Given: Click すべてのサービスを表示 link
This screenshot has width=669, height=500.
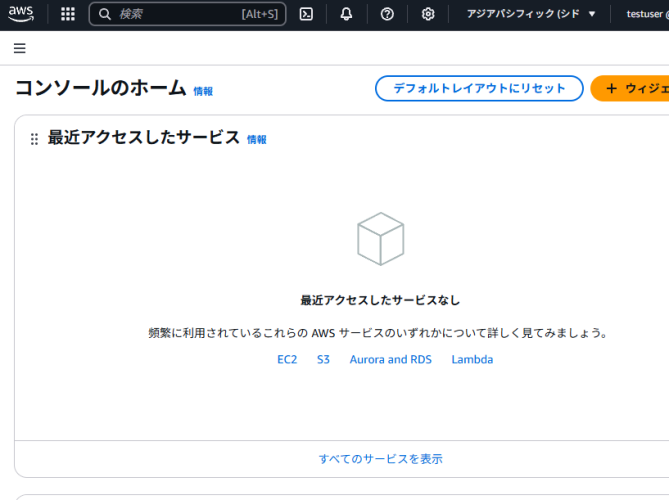Looking at the screenshot, I should tap(381, 459).
